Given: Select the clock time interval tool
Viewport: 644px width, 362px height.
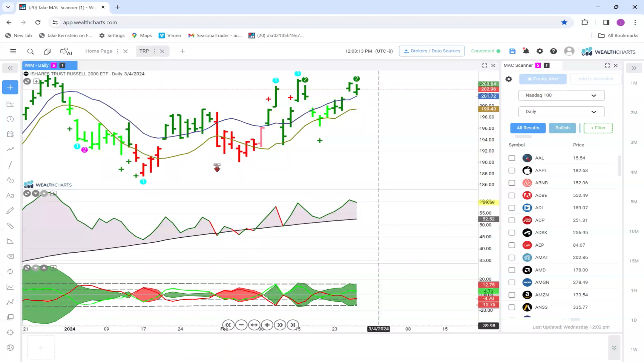Looking at the screenshot, I should click(x=10, y=119).
